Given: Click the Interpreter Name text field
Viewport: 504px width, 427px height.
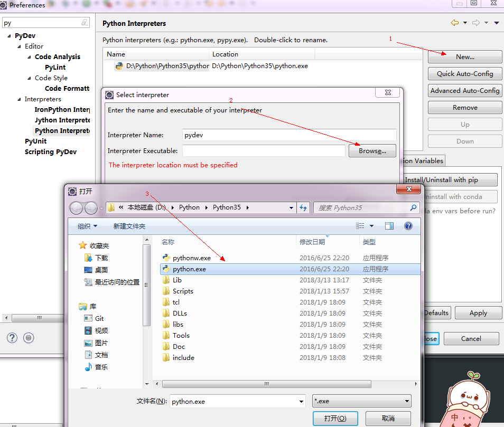Looking at the screenshot, I should (x=289, y=135).
